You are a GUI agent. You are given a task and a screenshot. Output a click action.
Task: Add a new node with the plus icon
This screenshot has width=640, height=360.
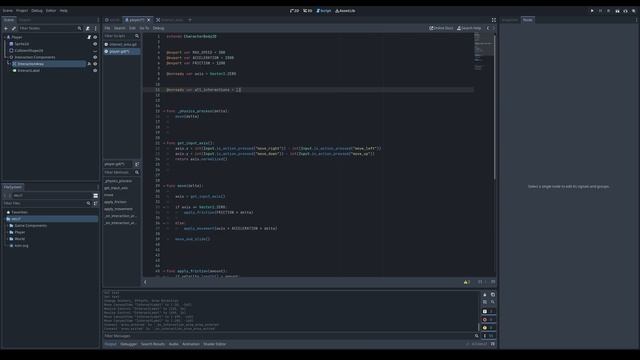[x=6, y=28]
